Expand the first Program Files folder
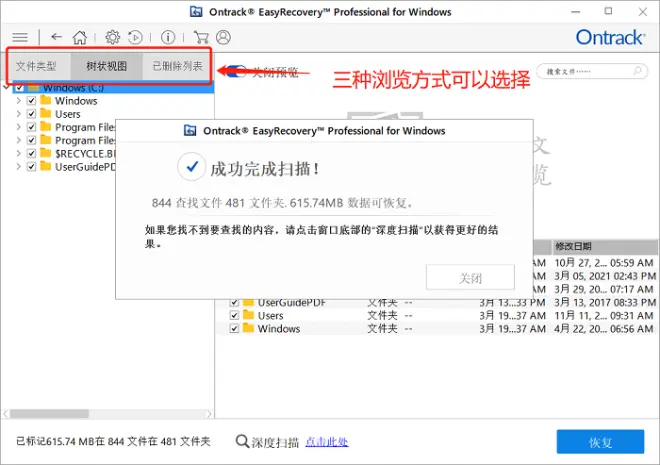 [19, 127]
